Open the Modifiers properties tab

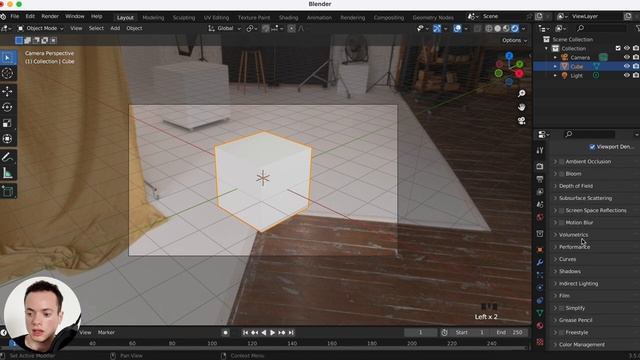coord(540,262)
